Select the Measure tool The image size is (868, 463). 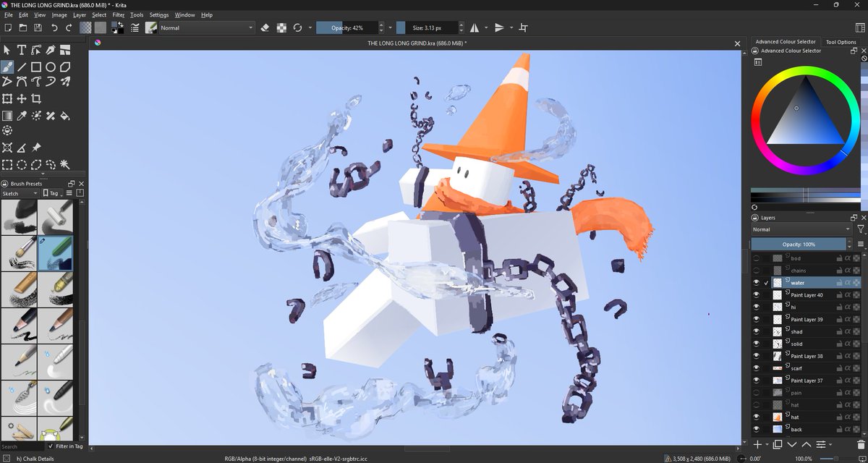click(22, 148)
